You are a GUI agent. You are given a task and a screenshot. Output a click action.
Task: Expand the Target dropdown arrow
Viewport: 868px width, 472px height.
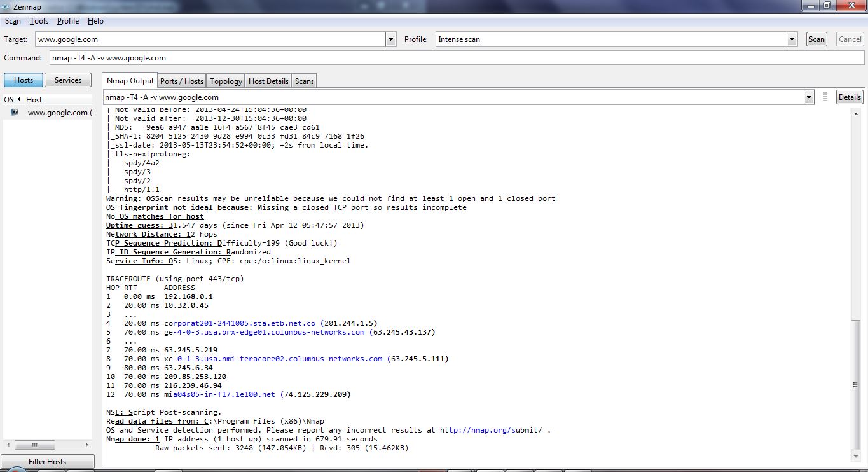[391, 39]
